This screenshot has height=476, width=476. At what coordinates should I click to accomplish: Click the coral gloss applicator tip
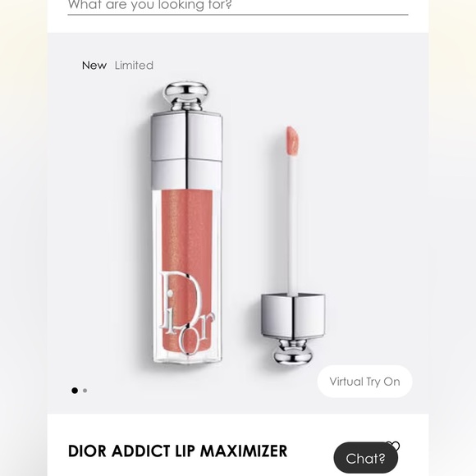tap(293, 141)
